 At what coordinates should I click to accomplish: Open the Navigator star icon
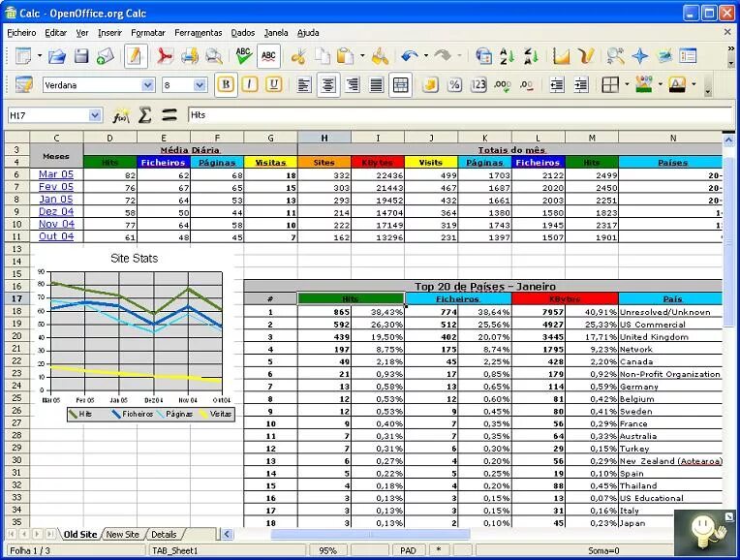click(x=639, y=56)
